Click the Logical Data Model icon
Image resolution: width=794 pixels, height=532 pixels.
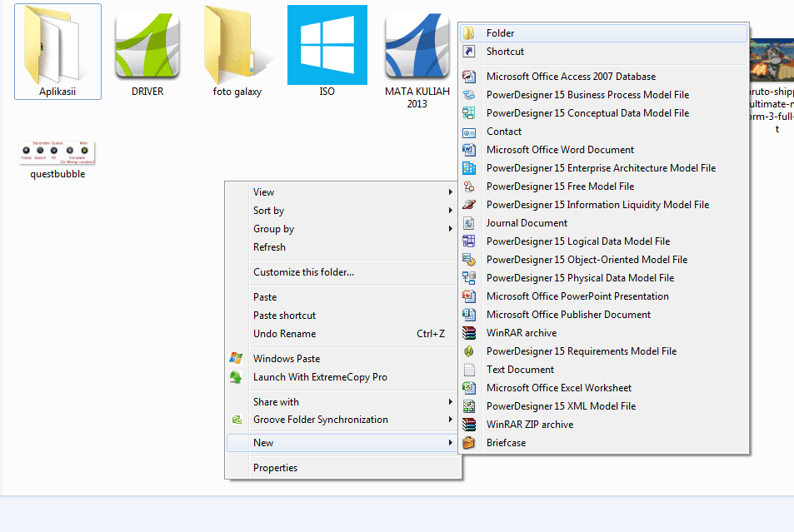pos(469,241)
